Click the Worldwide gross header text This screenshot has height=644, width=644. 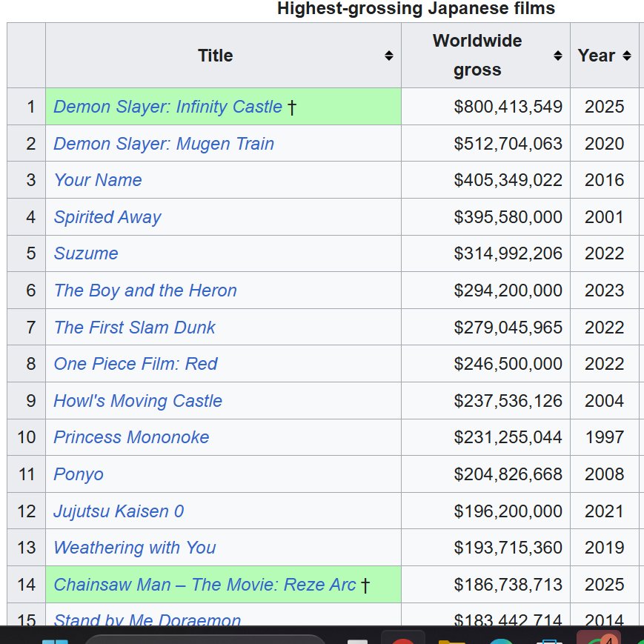tap(477, 55)
